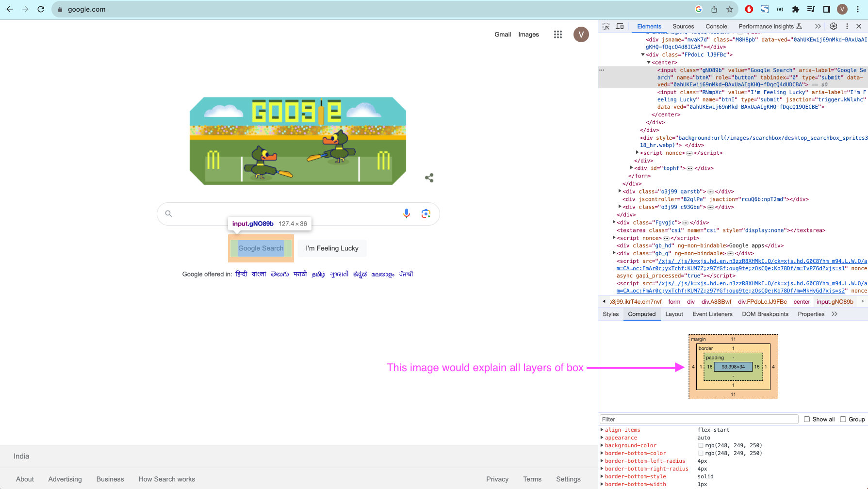Open the cricket Google doodle
The image size is (868, 489).
(298, 141)
